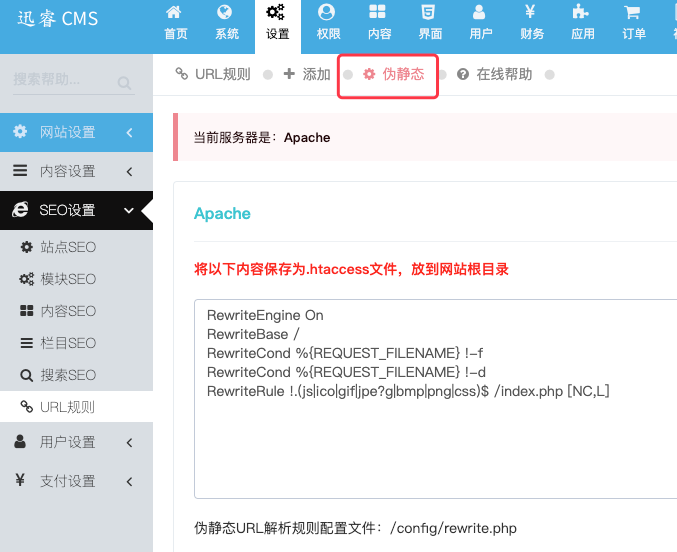The width and height of the screenshot is (677, 552).
Task: Click the chevron arrow on 网站设置
Action: pyautogui.click(x=130, y=133)
